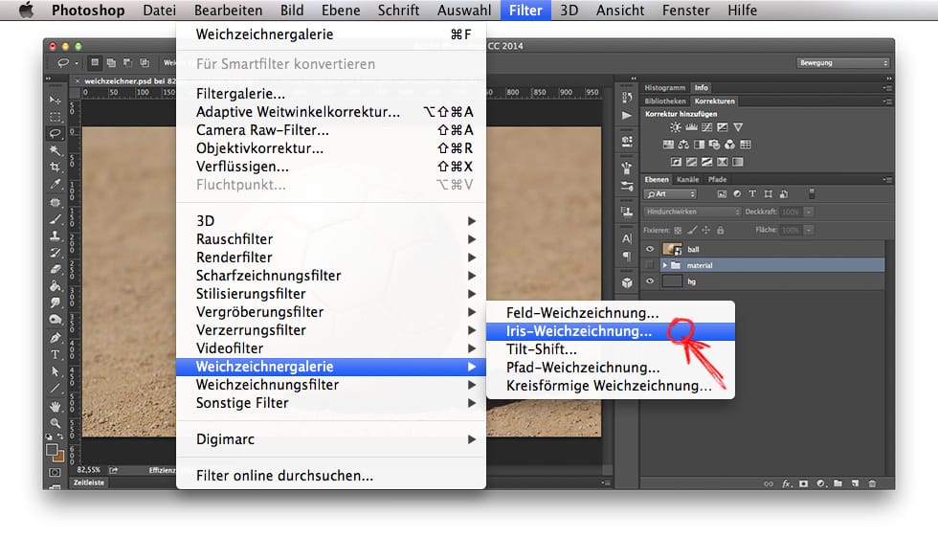Viewport: 938px width, 560px height.
Task: Select the Type tool in the toolbox
Action: 56,355
